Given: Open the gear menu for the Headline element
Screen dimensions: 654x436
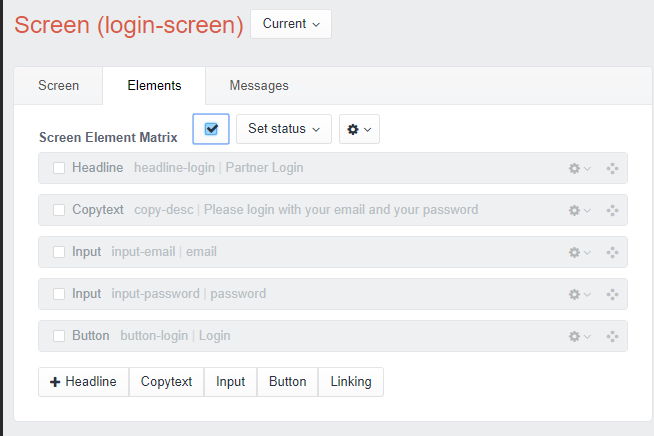Looking at the screenshot, I should point(579,168).
